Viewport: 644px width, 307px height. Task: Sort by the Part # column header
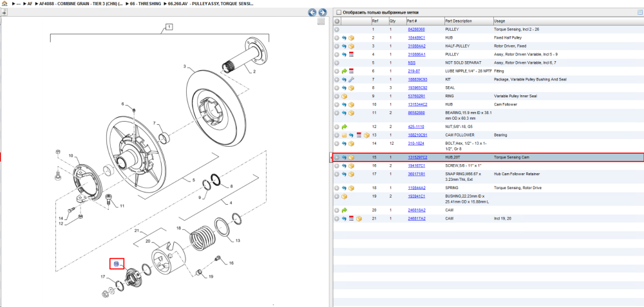(x=412, y=21)
